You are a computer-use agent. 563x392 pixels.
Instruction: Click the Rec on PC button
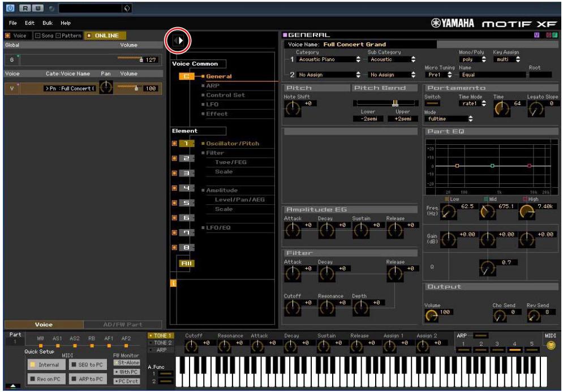[x=46, y=379]
